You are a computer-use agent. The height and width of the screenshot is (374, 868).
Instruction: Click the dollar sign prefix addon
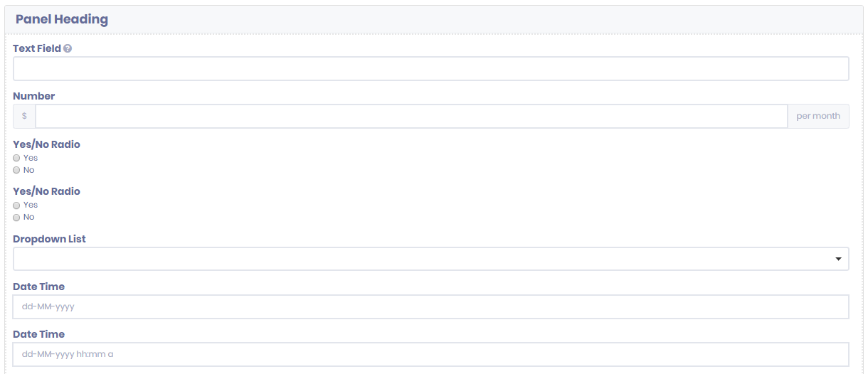click(24, 117)
